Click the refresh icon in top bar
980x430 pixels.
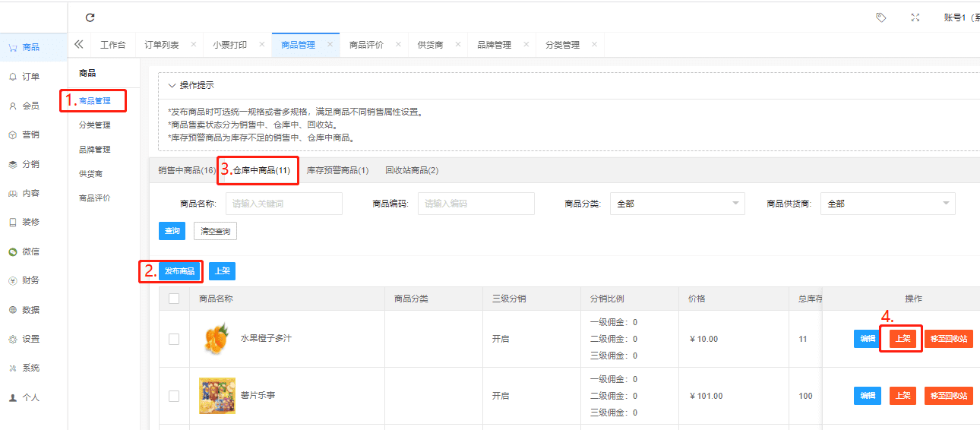point(90,17)
